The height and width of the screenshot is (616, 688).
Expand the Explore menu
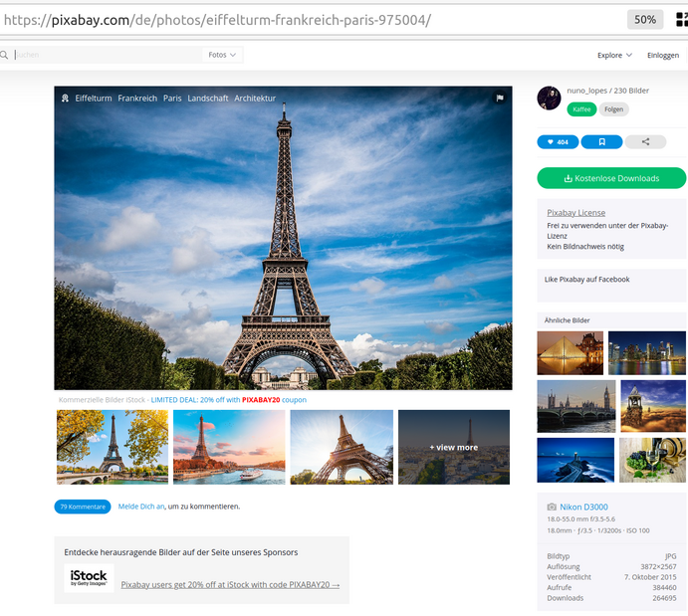614,56
